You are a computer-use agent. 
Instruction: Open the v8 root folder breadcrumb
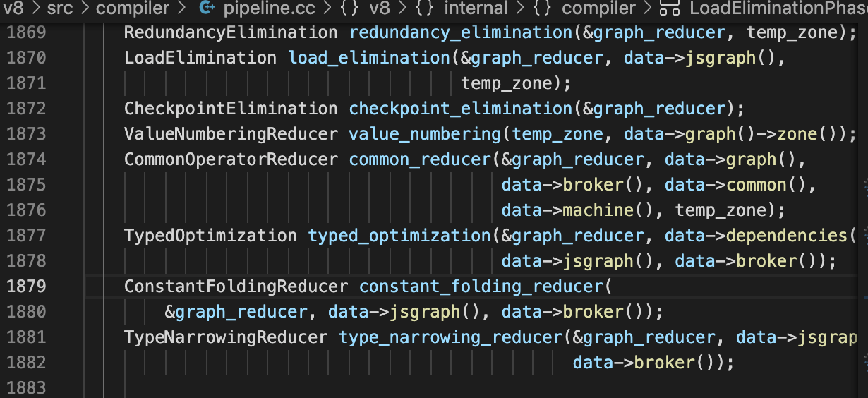[x=13, y=8]
